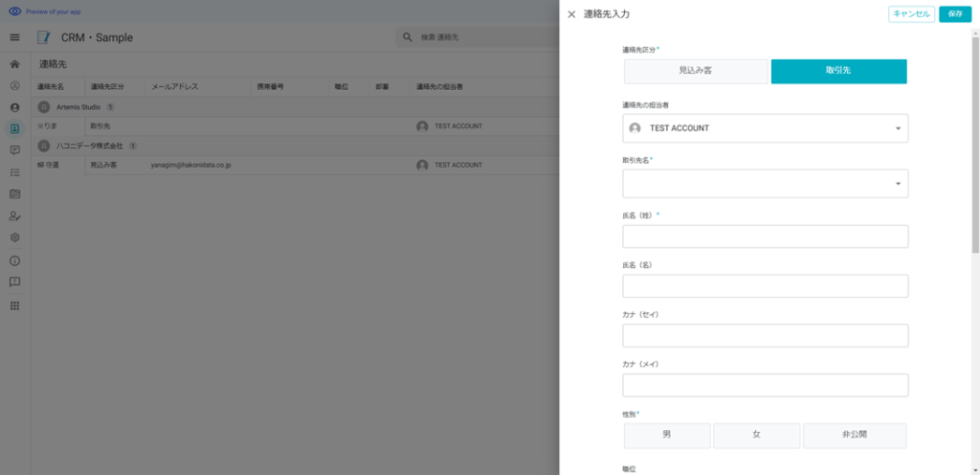
Task: Open the settings gear sidebar icon
Action: [x=15, y=237]
